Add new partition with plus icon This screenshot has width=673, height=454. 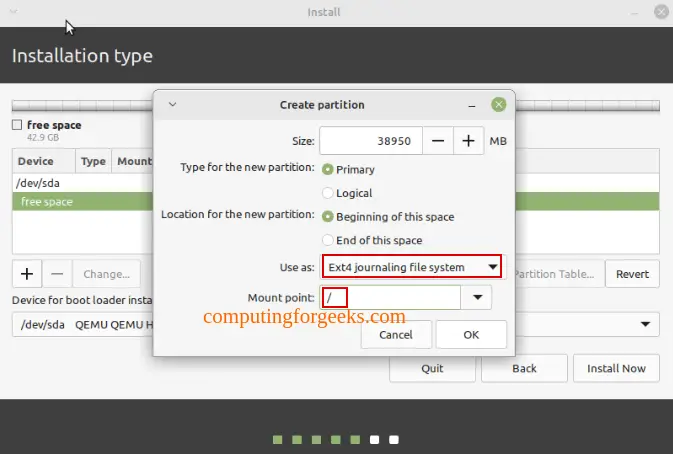coord(27,274)
